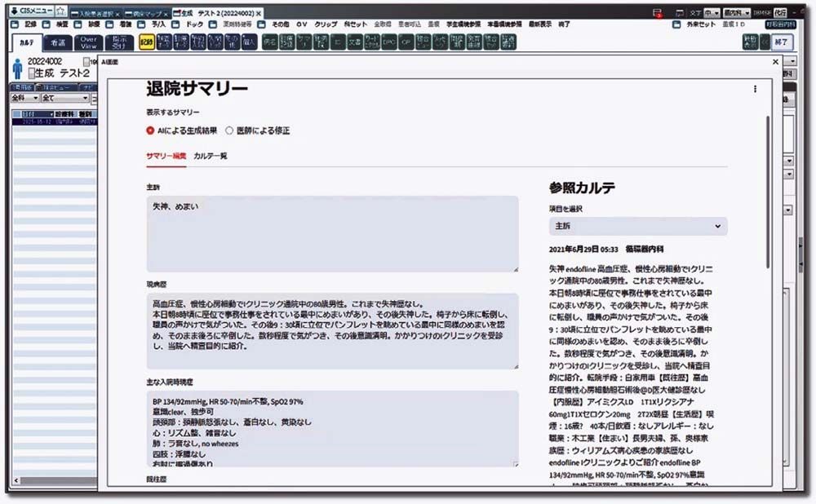Close the 生成 テスト2 (20224002) tab
The height and width of the screenshot is (504, 816).
click(x=259, y=14)
